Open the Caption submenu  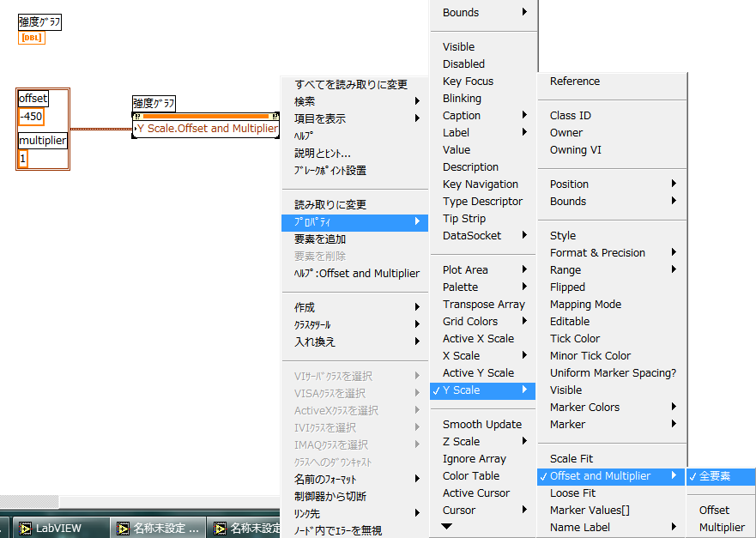coord(482,115)
